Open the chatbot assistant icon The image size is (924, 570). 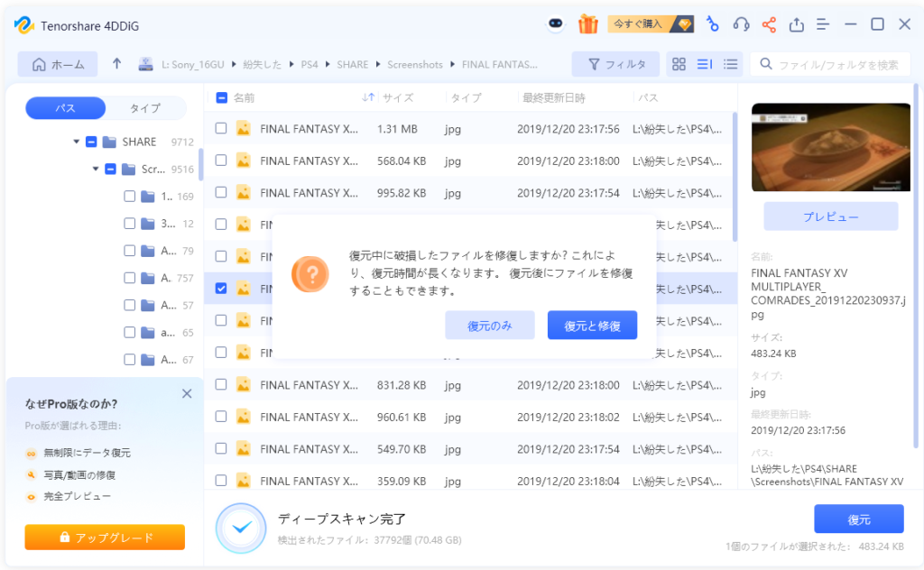[555, 23]
